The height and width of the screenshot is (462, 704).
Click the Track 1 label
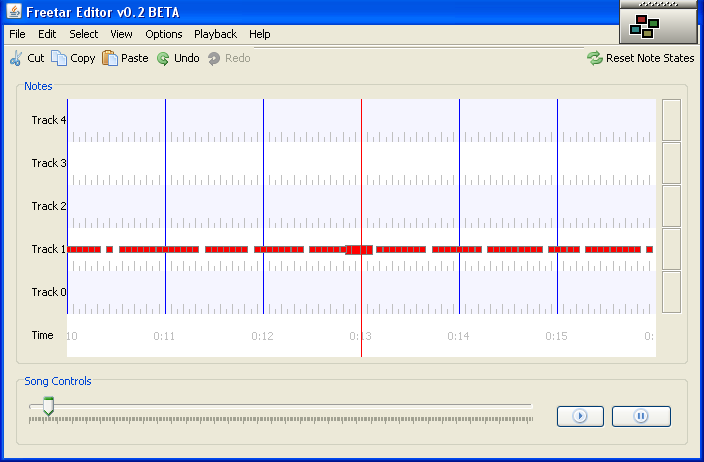(48, 249)
